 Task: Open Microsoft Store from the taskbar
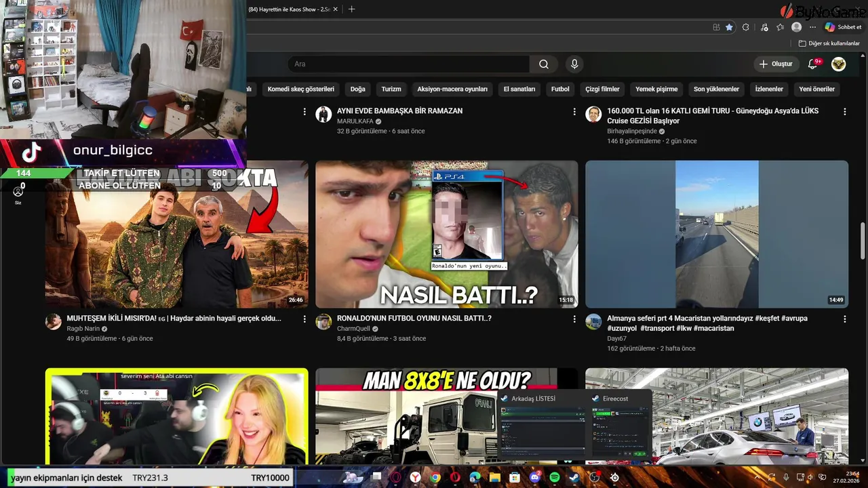pyautogui.click(x=515, y=477)
